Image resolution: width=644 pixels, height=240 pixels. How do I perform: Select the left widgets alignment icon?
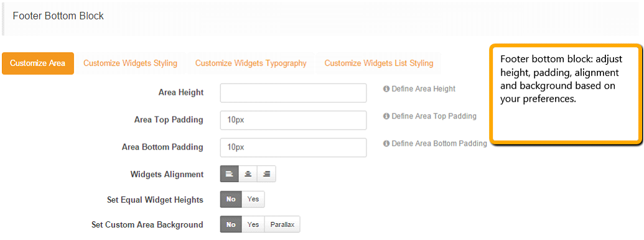coord(230,174)
